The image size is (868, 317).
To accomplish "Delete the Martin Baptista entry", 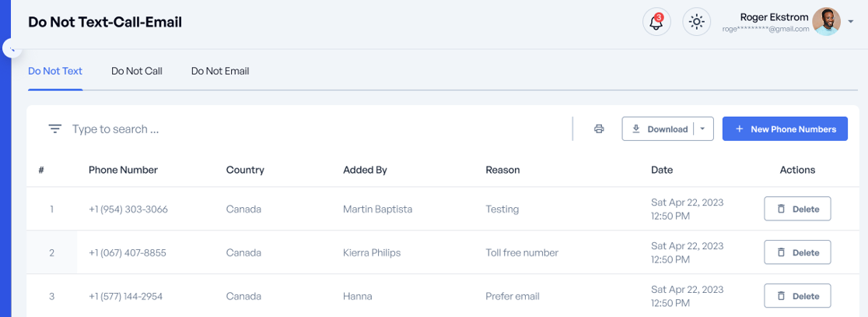I will (x=797, y=209).
